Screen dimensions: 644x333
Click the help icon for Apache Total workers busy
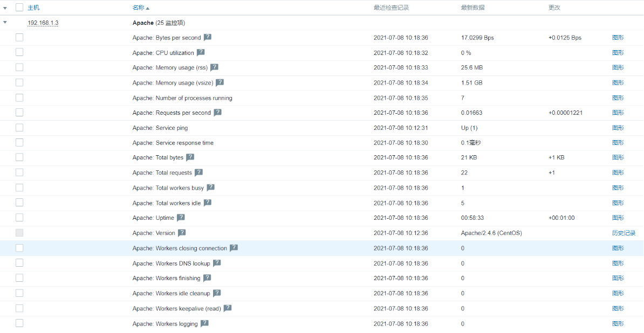pos(210,188)
